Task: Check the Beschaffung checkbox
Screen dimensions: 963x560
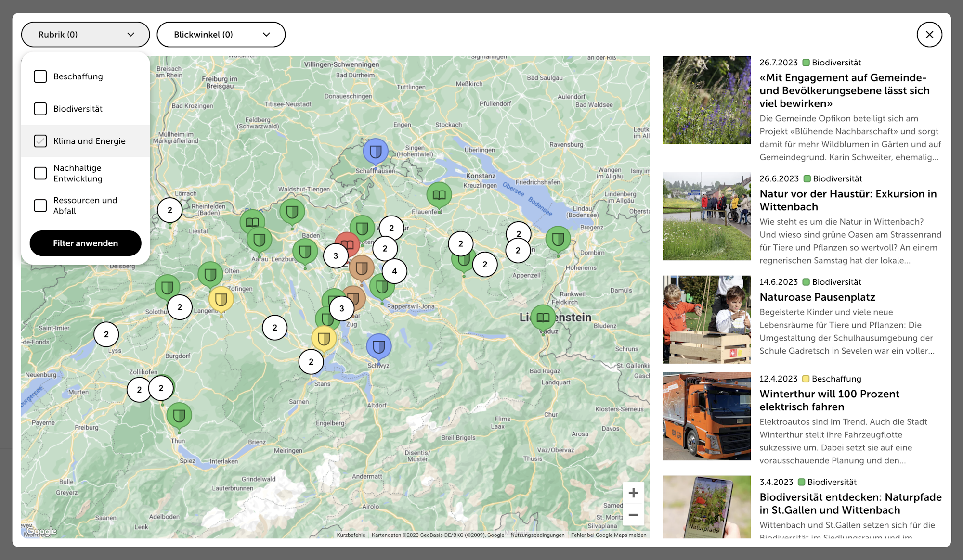Action: pos(40,76)
